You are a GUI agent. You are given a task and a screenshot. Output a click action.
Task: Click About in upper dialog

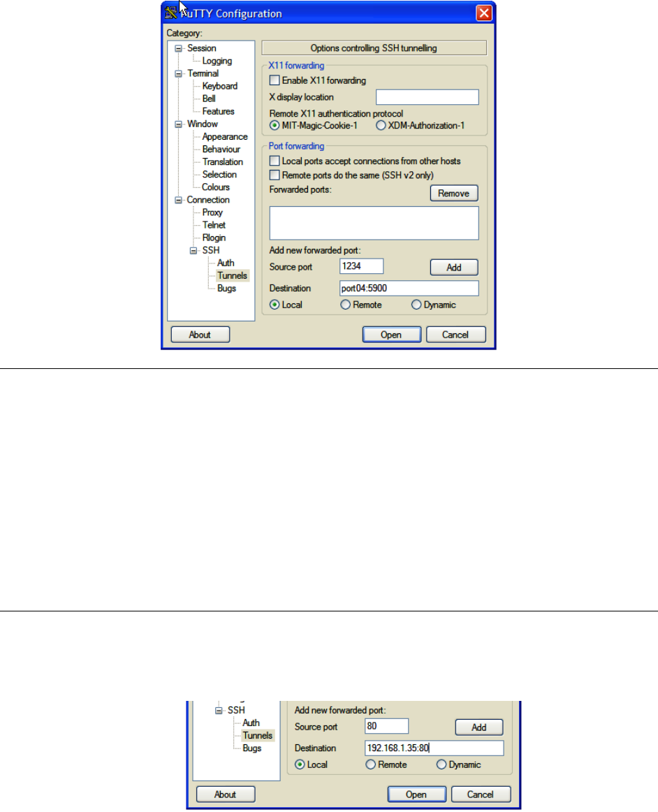coord(200,335)
